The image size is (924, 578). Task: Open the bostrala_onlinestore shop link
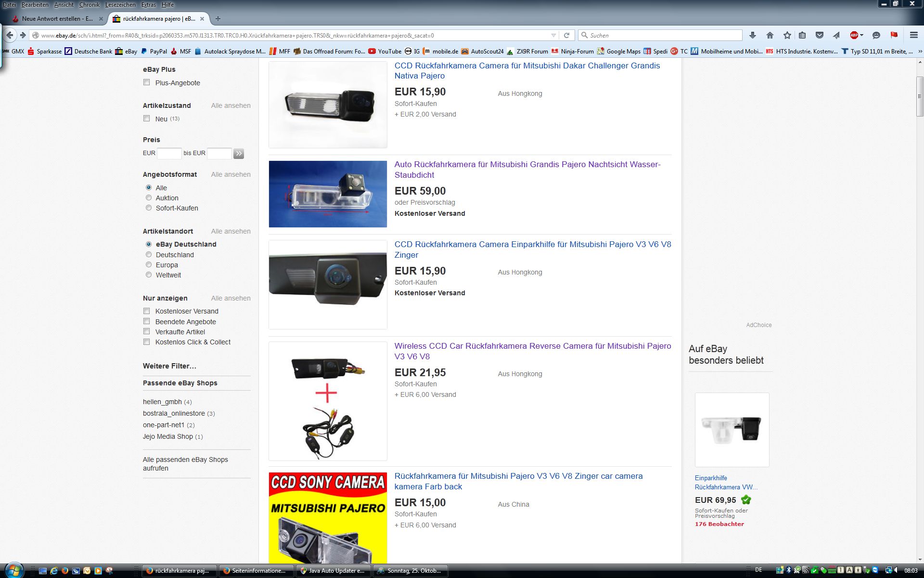click(x=174, y=413)
